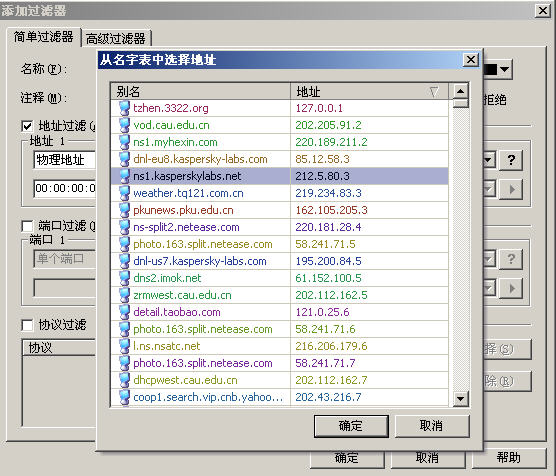This screenshot has width=556, height=476.
Task: Click the icon beside zrmwest.cau.edu.cn
Action: coord(124,295)
